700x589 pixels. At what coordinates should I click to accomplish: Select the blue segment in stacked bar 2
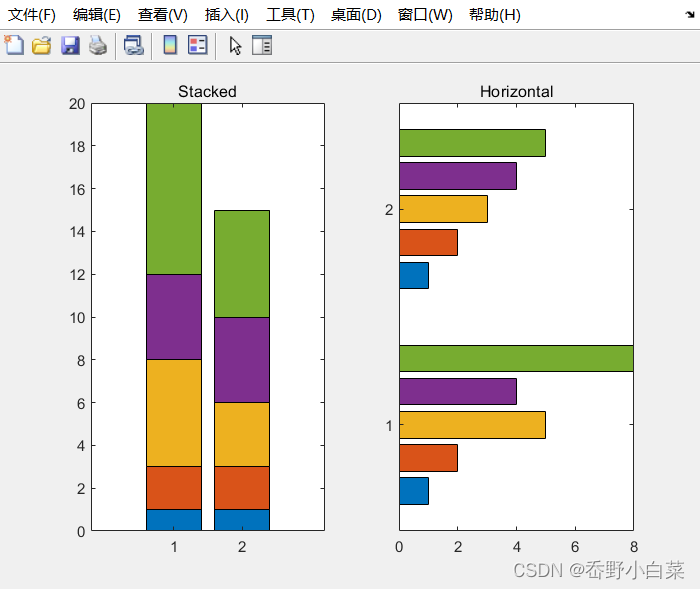click(242, 520)
